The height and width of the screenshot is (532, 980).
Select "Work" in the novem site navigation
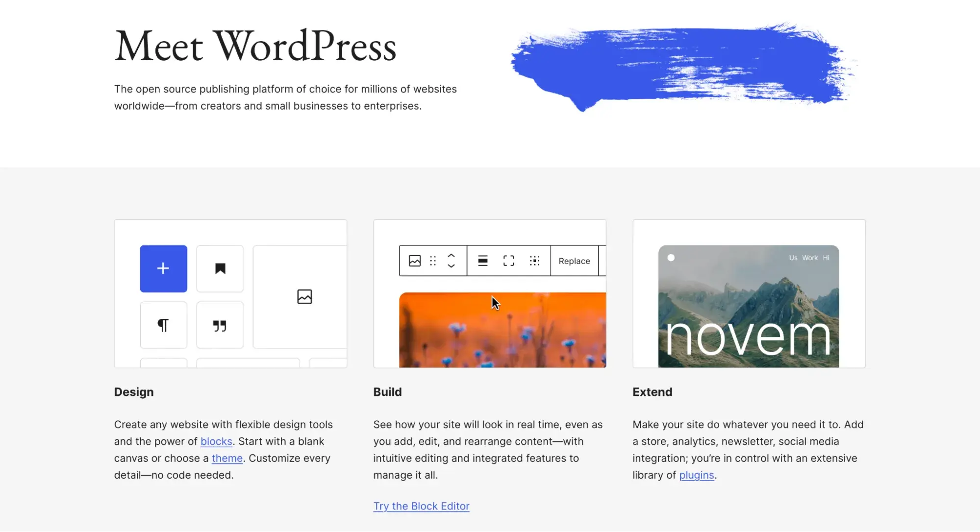point(810,257)
